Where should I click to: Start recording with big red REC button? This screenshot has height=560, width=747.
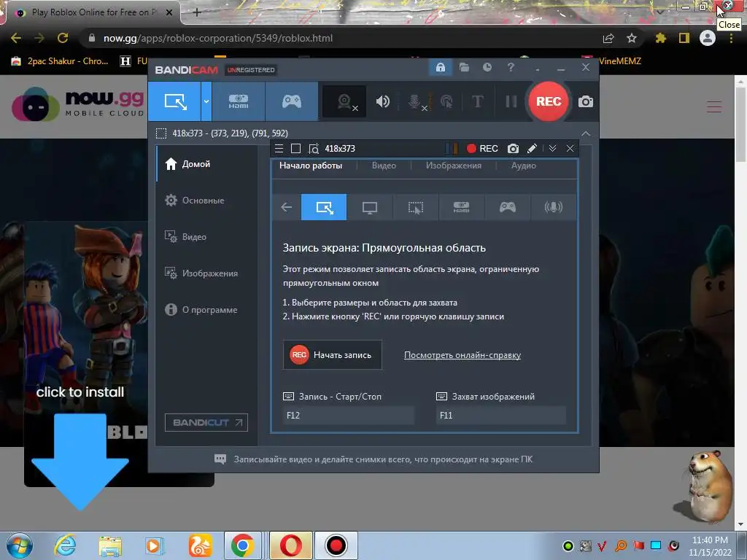(x=549, y=101)
